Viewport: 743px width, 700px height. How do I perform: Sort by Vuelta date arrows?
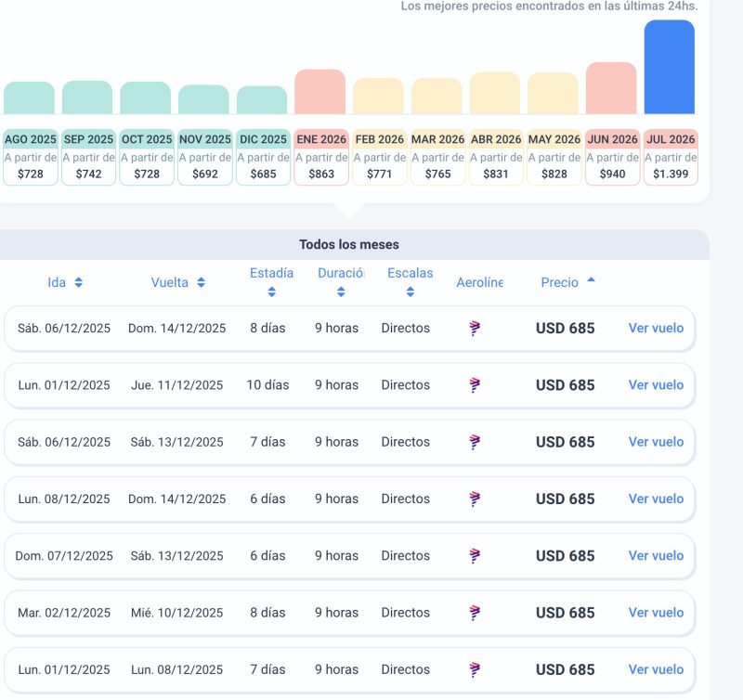tap(201, 282)
